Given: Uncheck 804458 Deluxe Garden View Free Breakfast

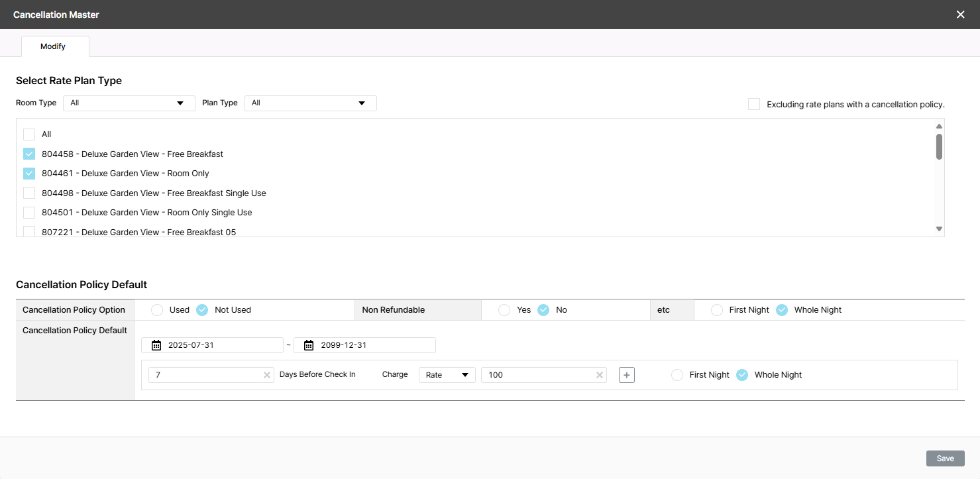Looking at the screenshot, I should pyautogui.click(x=29, y=154).
